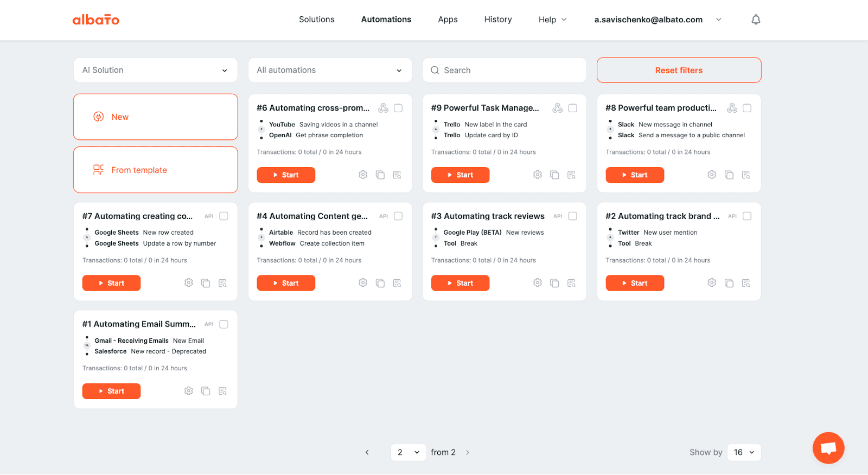Image resolution: width=868 pixels, height=475 pixels.
Task: Open the Solutions nav item
Action: [x=317, y=20]
